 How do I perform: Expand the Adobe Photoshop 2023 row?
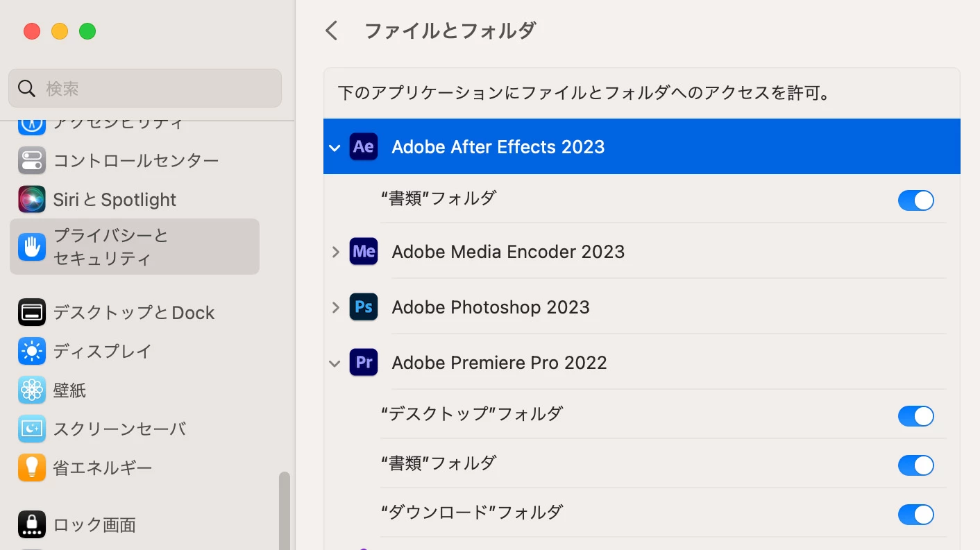click(x=336, y=307)
